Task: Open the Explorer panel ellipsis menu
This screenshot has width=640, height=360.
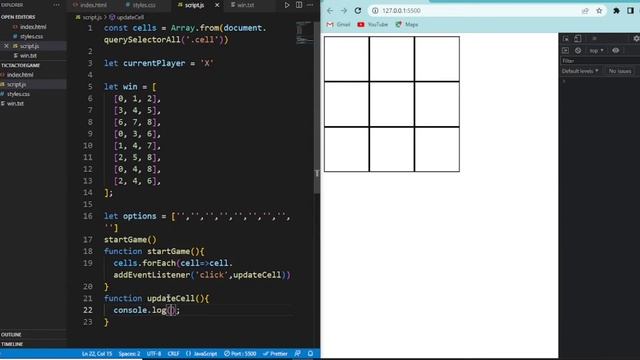Action: (56, 5)
